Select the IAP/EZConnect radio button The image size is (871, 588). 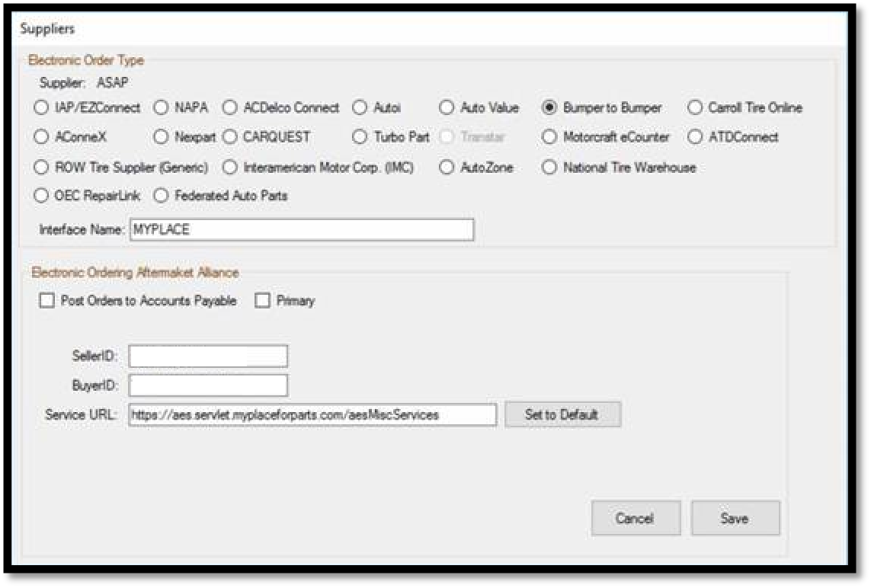[x=40, y=108]
